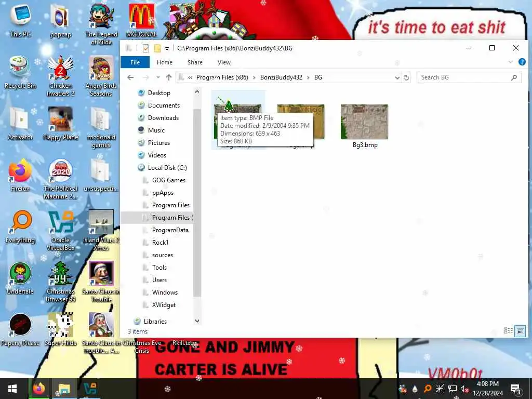Click navigation pane scroll down arrow
Screen dimensions: 532x399
coord(197,321)
